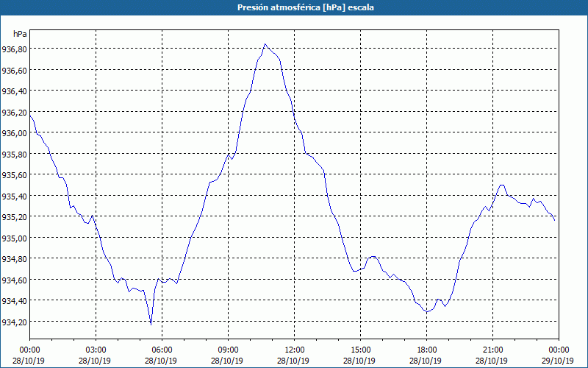Click the 'hPa' unit label

(20, 34)
